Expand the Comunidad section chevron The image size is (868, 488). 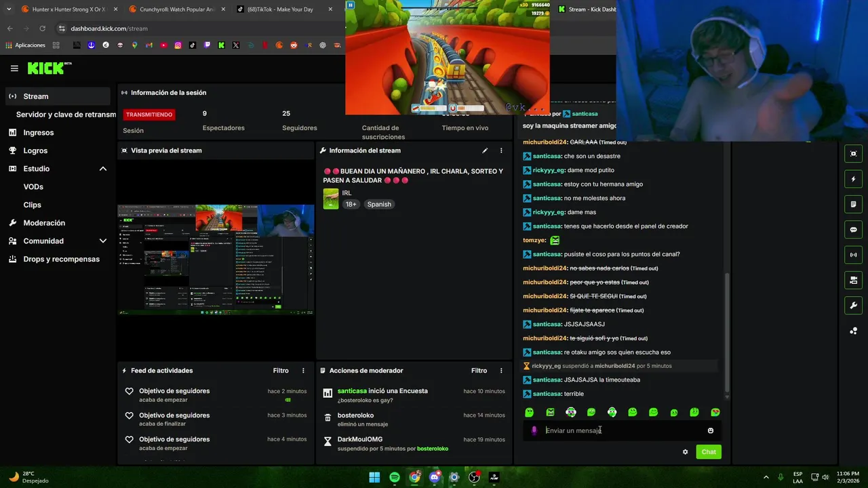[103, 241]
